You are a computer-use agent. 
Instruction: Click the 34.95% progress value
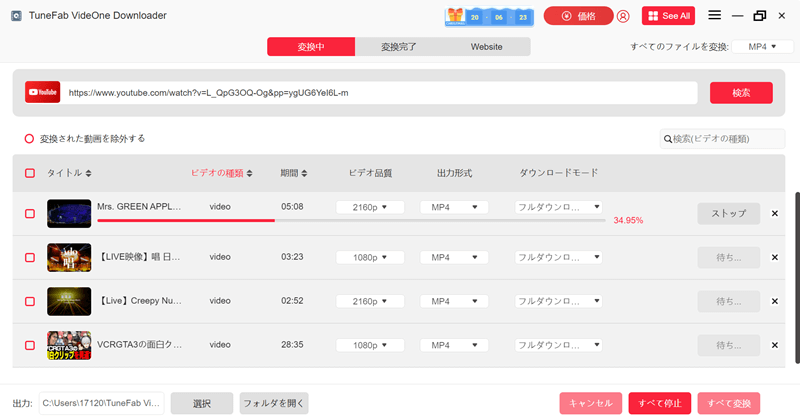[628, 220]
